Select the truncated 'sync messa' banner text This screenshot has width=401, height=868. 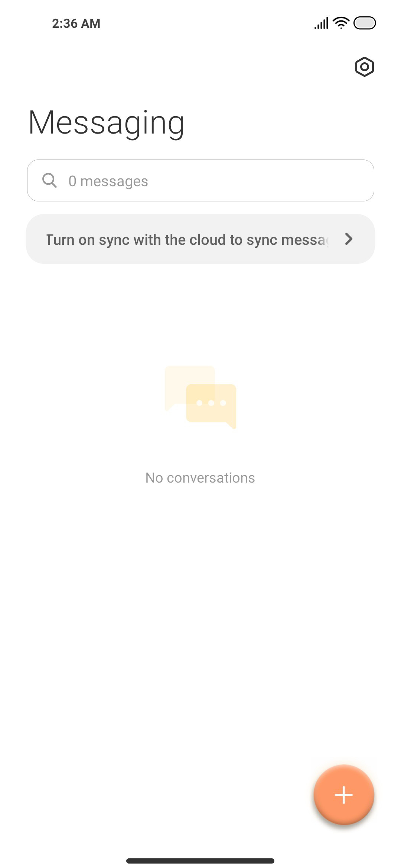288,240
